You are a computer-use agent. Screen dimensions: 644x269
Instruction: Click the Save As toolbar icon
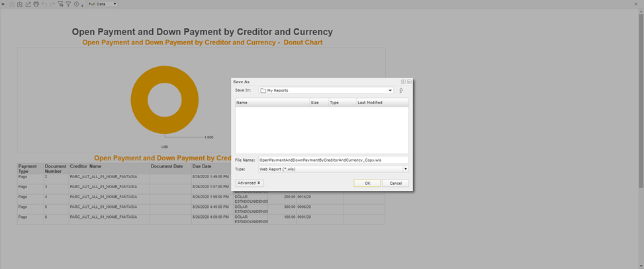(20, 4)
